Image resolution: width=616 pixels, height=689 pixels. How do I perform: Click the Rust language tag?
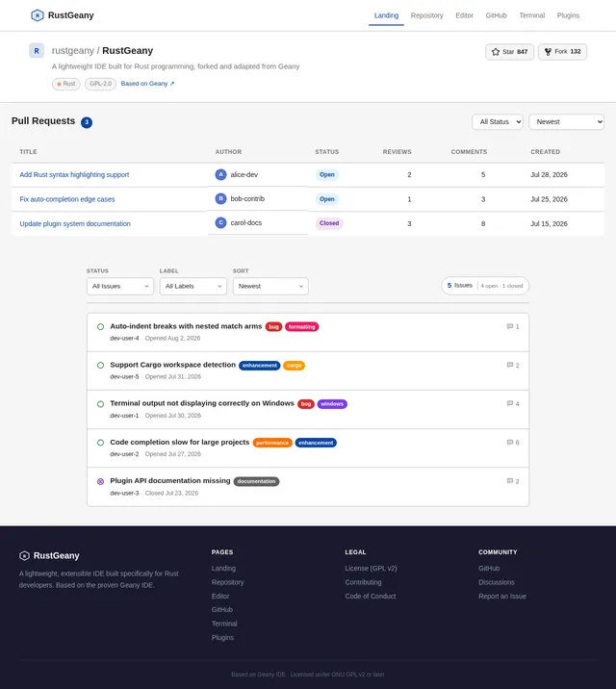pyautogui.click(x=65, y=84)
